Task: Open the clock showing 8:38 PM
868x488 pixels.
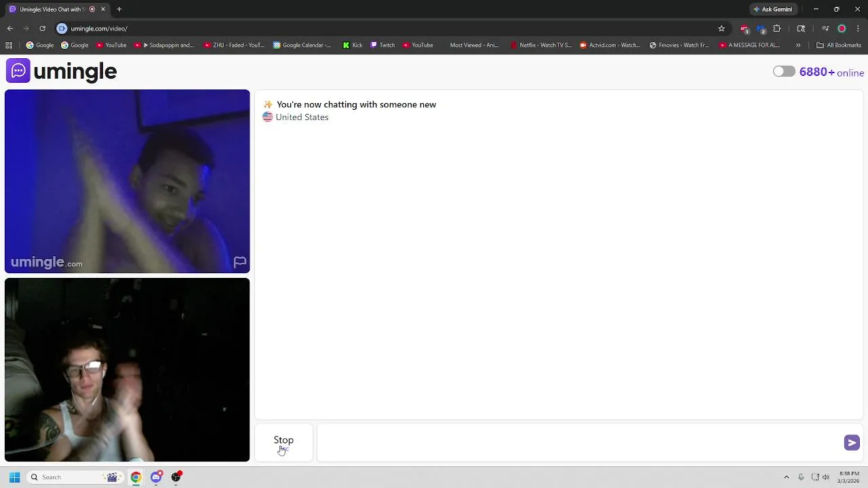Action: pyautogui.click(x=848, y=477)
